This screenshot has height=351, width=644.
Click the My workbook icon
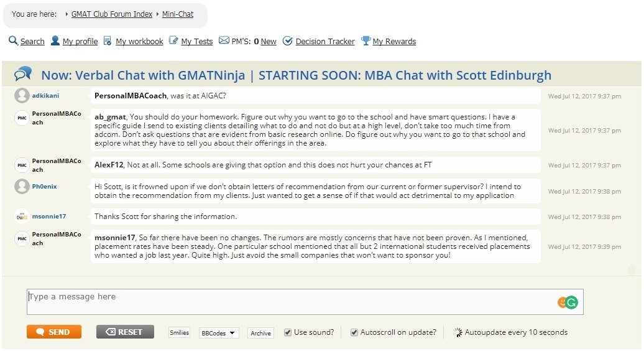click(108, 41)
